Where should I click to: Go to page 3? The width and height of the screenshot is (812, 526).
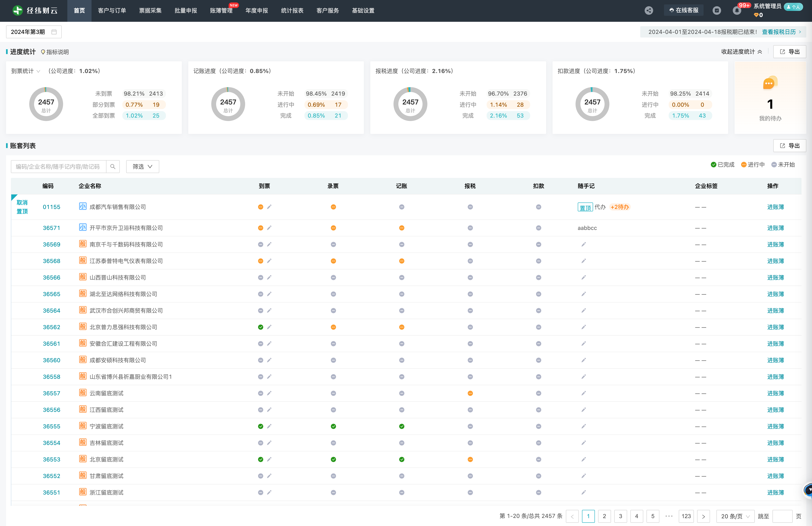coord(620,517)
